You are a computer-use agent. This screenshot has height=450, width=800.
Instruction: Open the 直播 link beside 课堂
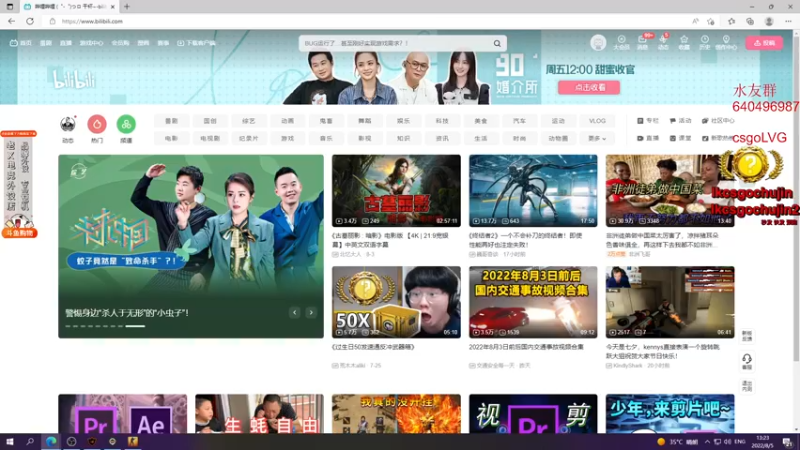[x=648, y=138]
